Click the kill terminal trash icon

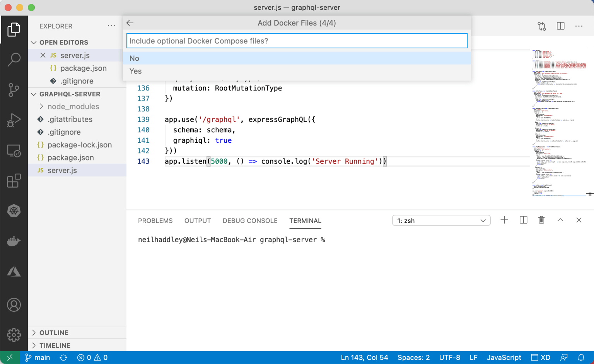pos(541,220)
